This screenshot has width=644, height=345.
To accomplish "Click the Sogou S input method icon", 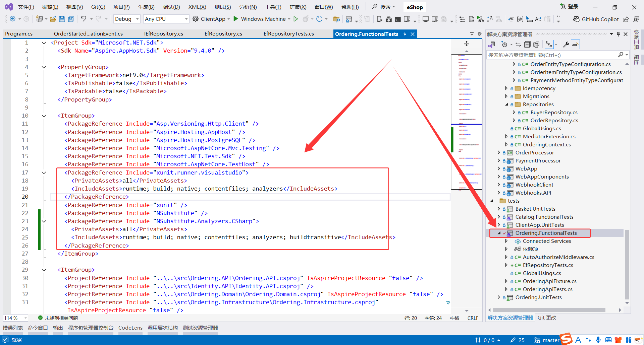I will click(x=566, y=339).
